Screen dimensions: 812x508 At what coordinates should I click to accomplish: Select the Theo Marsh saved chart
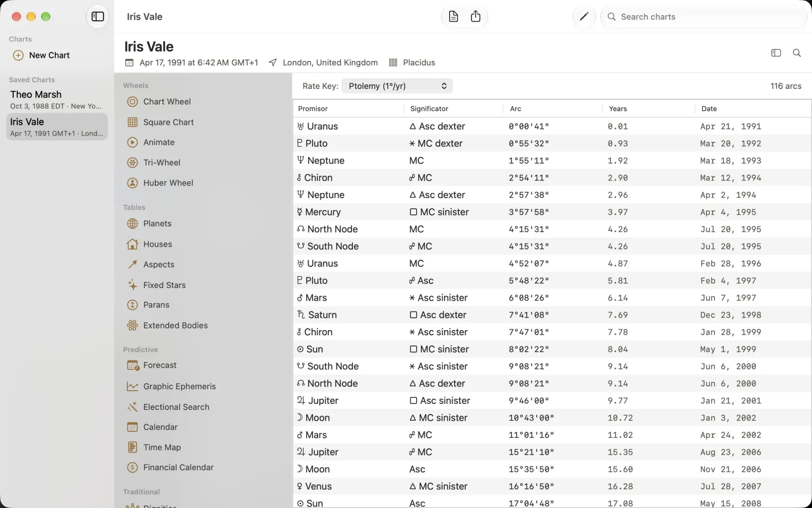(57, 100)
